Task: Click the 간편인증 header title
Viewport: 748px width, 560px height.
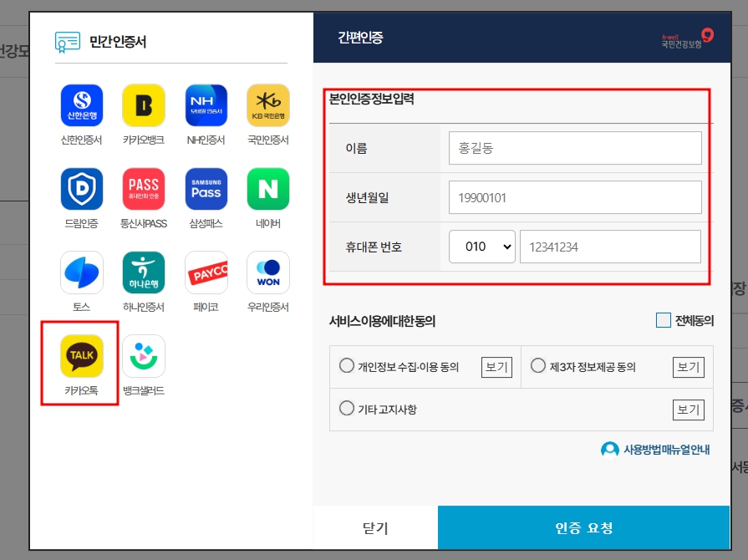Action: coord(360,38)
